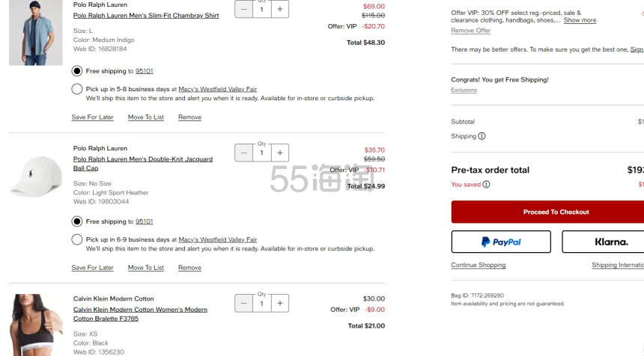The image size is (644, 356).
Task: Increase quantity of Calvin Klein Bralette
Action: pyautogui.click(x=280, y=303)
